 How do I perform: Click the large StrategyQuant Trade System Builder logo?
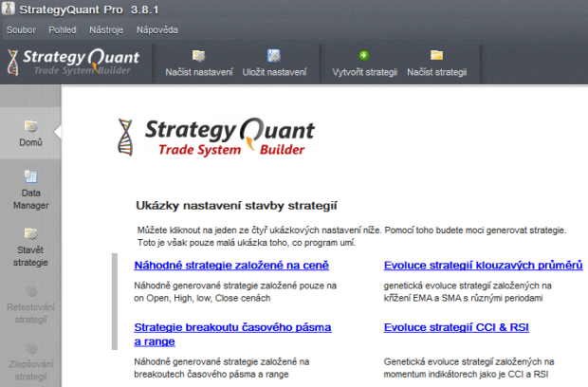coord(216,137)
